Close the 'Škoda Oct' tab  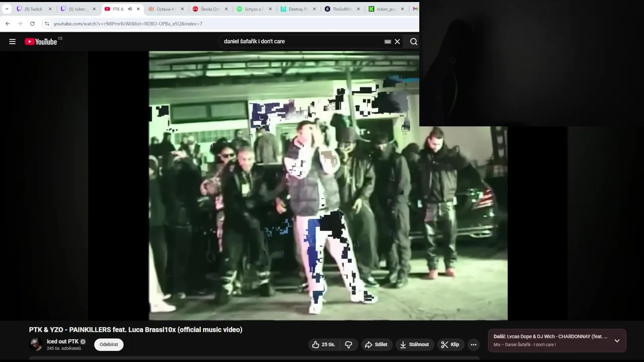click(x=226, y=9)
